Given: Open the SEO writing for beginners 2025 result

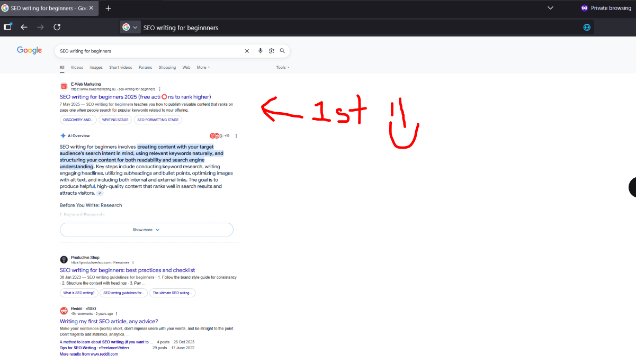Looking at the screenshot, I should click(x=135, y=97).
